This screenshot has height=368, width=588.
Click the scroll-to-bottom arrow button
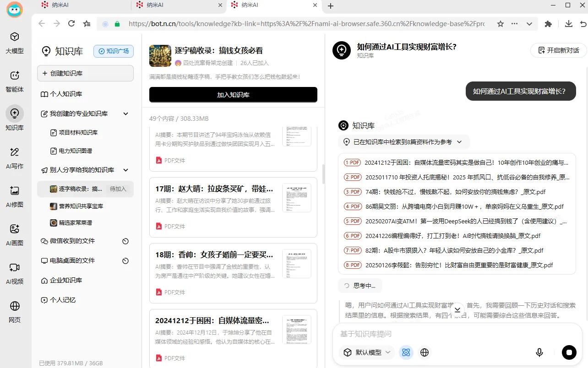[457, 310]
